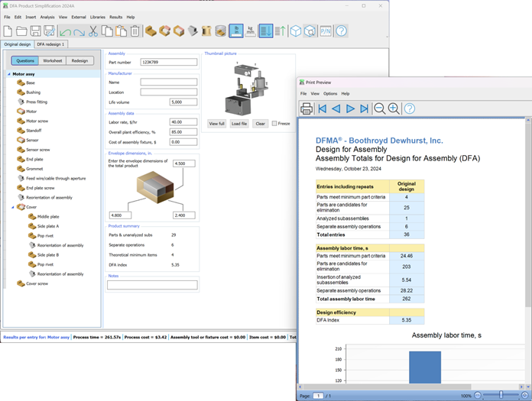Switch to the Redesign view
This screenshot has width=532, height=401.
pos(79,60)
